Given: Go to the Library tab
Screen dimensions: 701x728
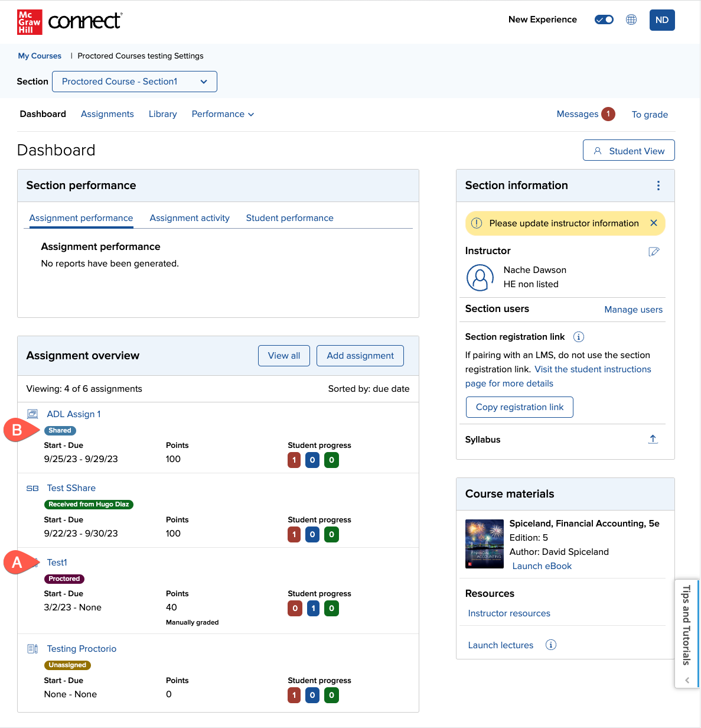Looking at the screenshot, I should 162,114.
